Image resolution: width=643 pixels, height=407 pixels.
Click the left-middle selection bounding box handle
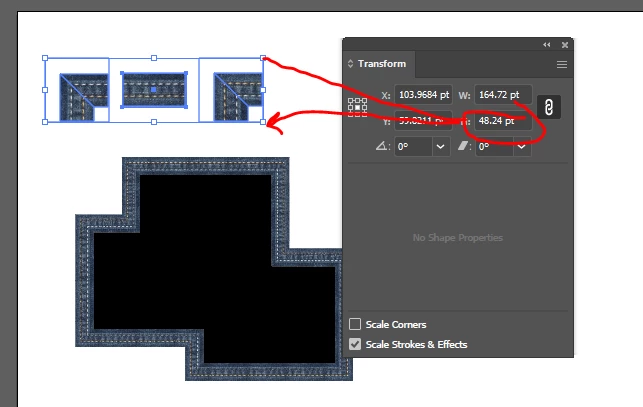[x=45, y=90]
